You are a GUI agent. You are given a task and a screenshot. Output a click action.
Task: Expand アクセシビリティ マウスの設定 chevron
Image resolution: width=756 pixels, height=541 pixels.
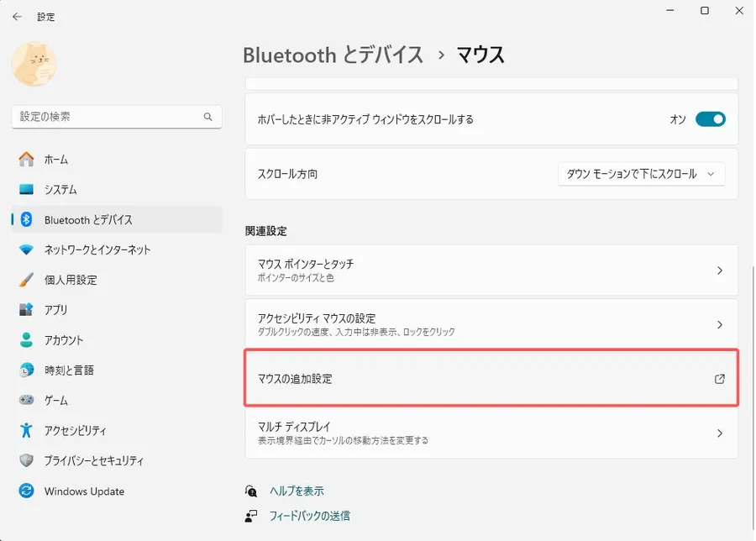coord(719,324)
